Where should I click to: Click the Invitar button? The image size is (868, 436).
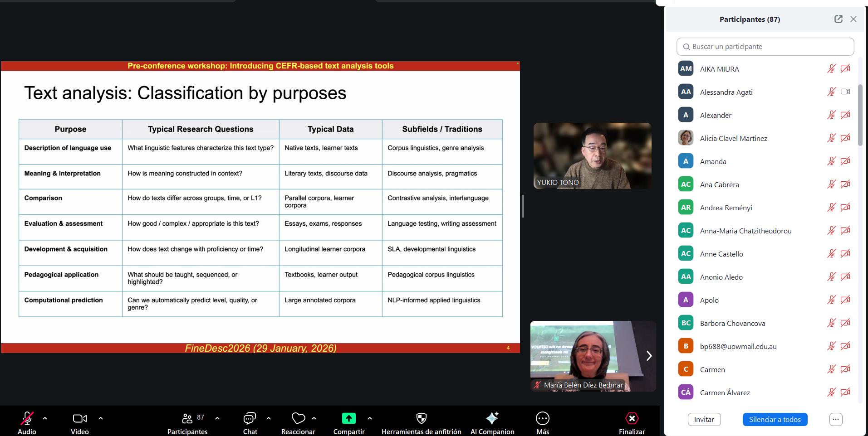point(704,419)
